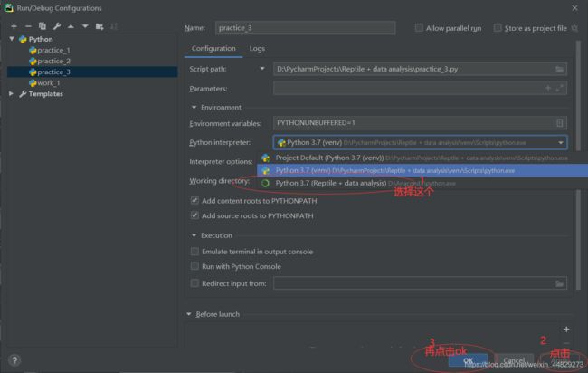Check Redirect input from option

point(194,283)
